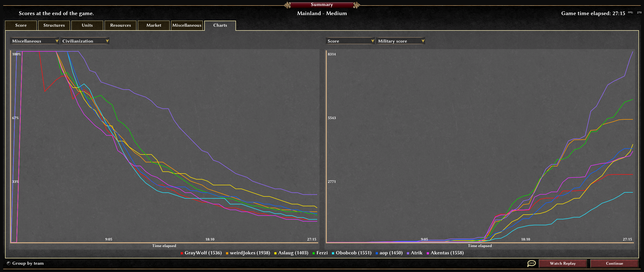Click Atrik purple legend square
Screen dimensions: 644x272
(408, 253)
